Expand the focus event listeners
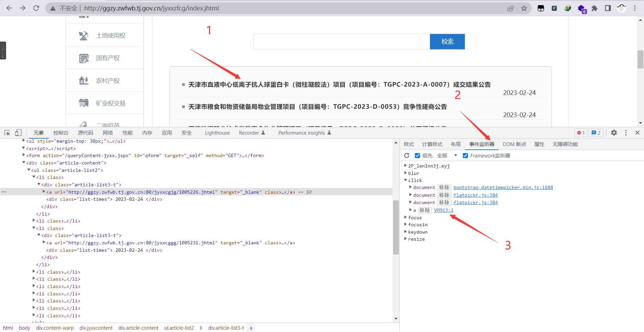 (406, 217)
